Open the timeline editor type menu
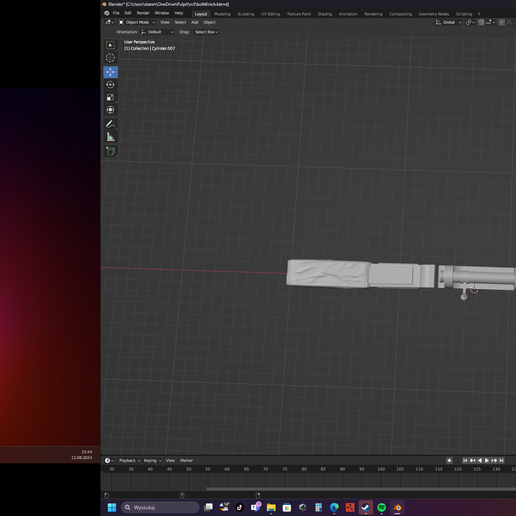Viewport: 516px width, 516px height. tap(109, 461)
